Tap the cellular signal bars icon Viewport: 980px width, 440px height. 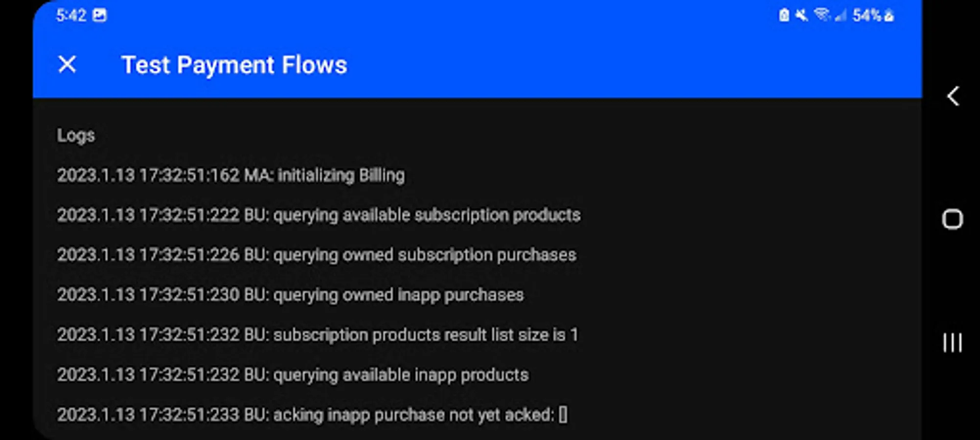tap(841, 16)
